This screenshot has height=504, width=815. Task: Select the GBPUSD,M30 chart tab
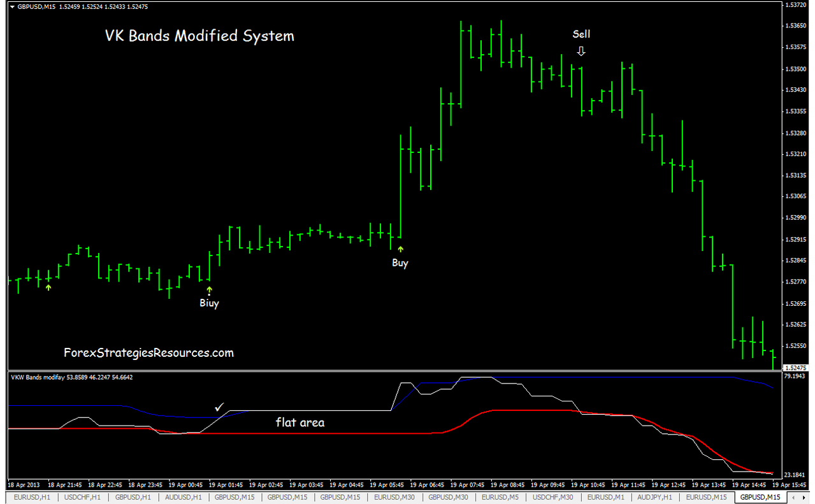tap(450, 497)
